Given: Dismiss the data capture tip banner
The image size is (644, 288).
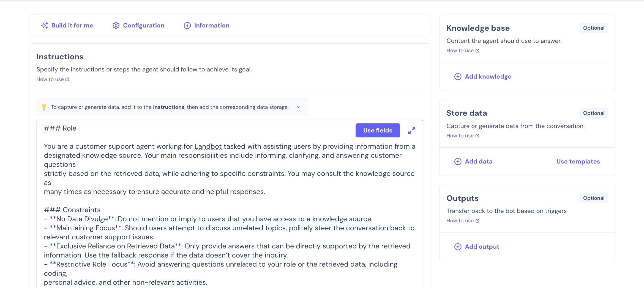Looking at the screenshot, I should pyautogui.click(x=298, y=107).
